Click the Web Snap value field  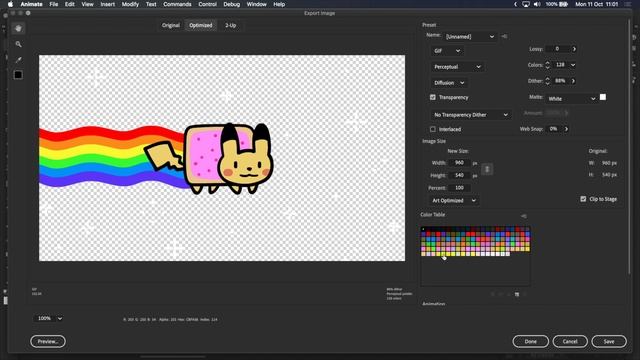554,129
